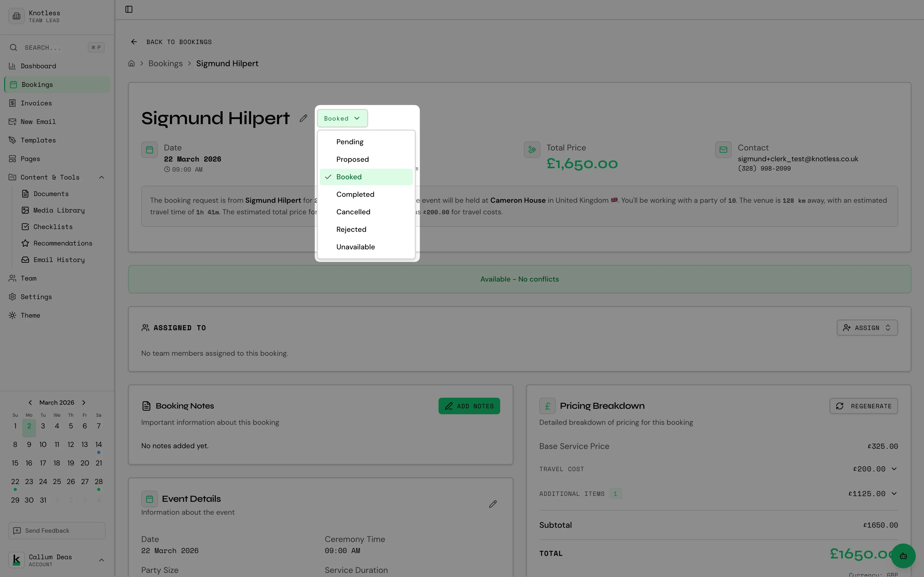Select March 22 in the mini calendar
Screen dimensions: 924x577
click(x=15, y=482)
